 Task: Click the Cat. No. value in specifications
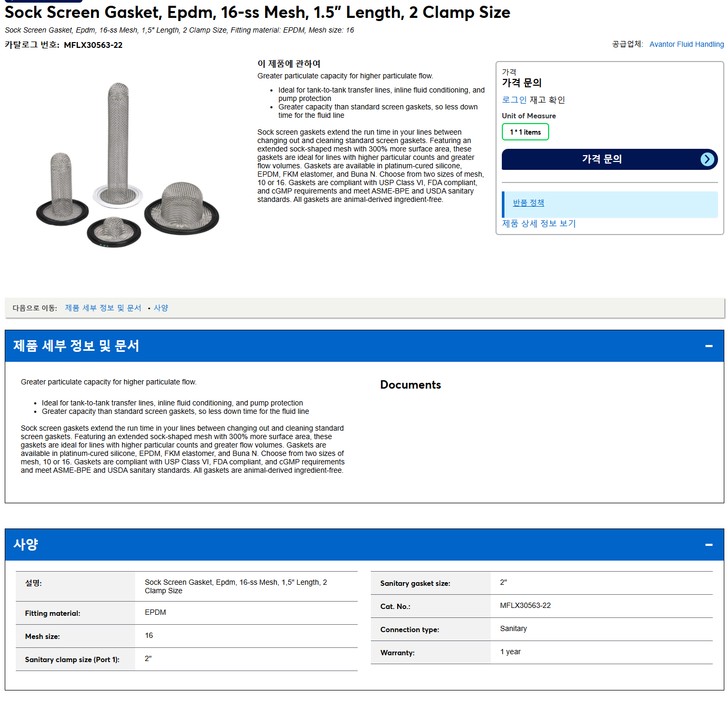525,606
